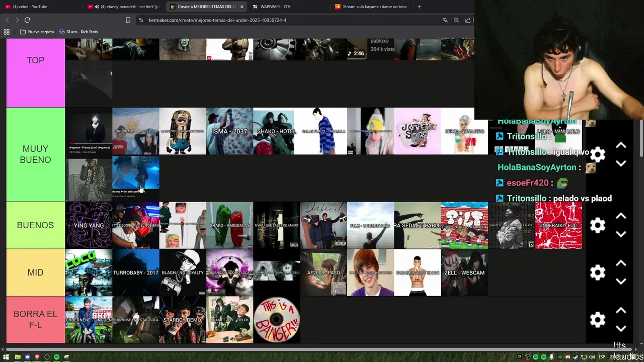The image size is (644, 362).
Task: Switch to eluney benedetti YouTube tab
Action: pyautogui.click(x=123, y=7)
